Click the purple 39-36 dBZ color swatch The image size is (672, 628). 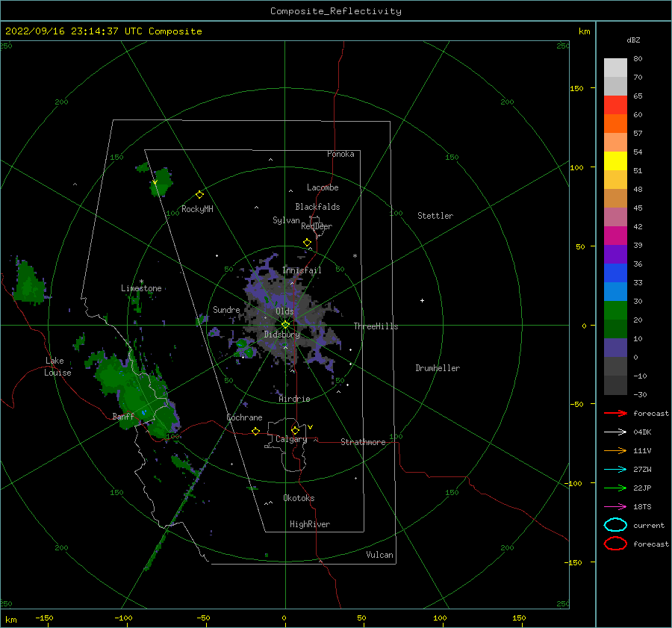tap(615, 254)
